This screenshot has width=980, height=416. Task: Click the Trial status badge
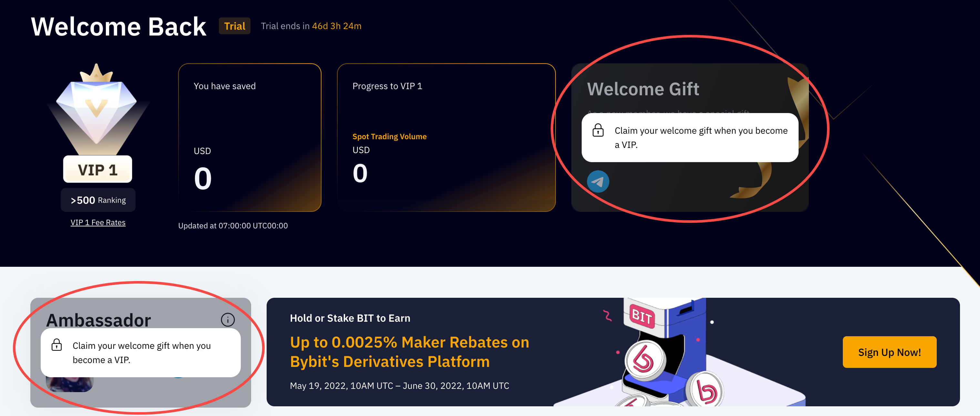tap(234, 26)
